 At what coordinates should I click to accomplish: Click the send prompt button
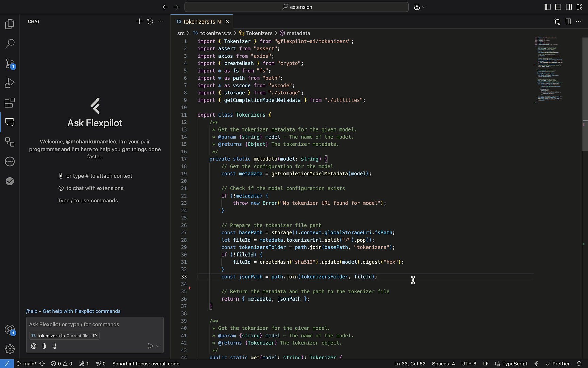click(151, 346)
